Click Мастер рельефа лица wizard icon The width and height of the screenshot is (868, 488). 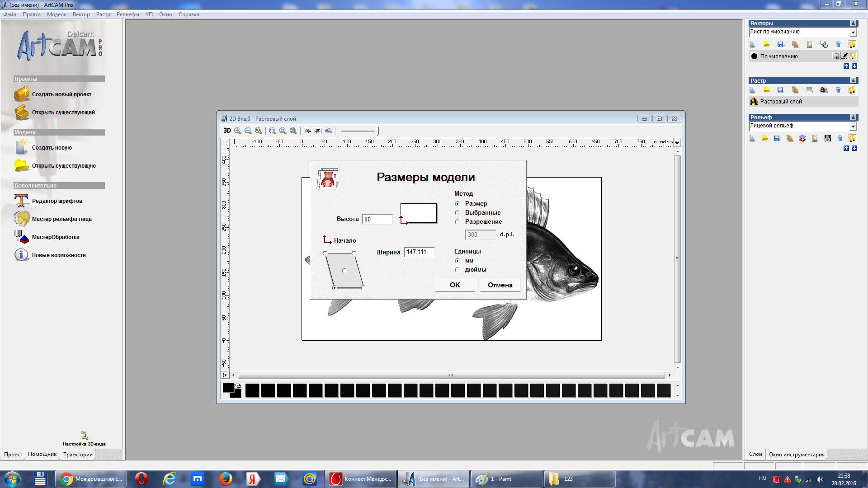coord(21,219)
